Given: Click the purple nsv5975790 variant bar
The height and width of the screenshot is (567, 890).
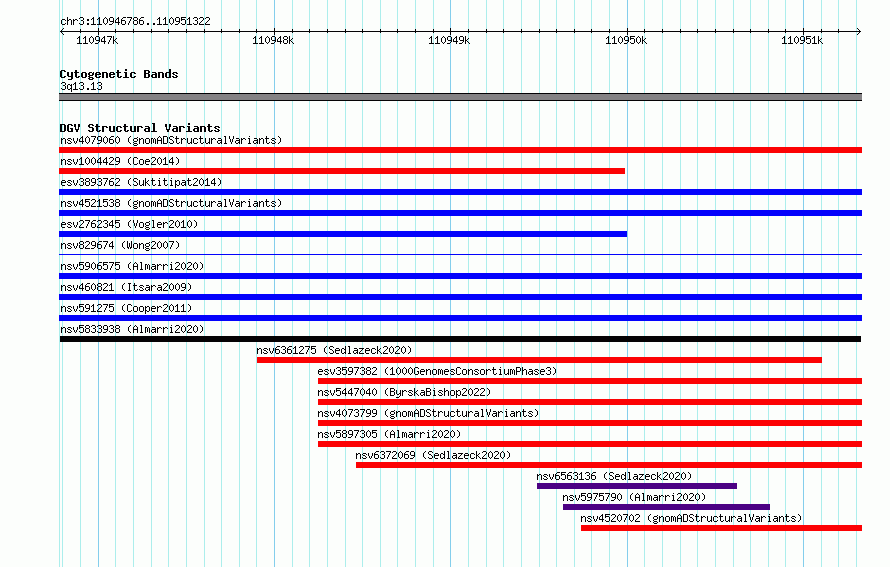Looking at the screenshot, I should pos(666,507).
